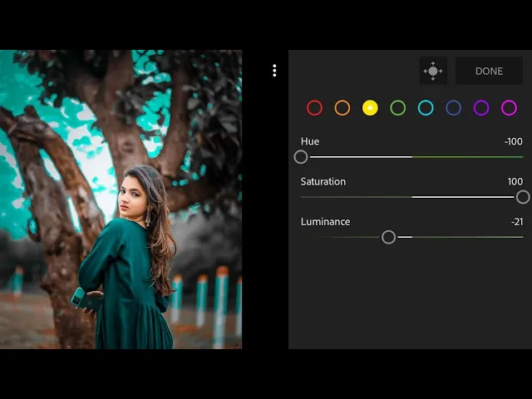
Task: Click the Luminance label
Action: click(325, 222)
